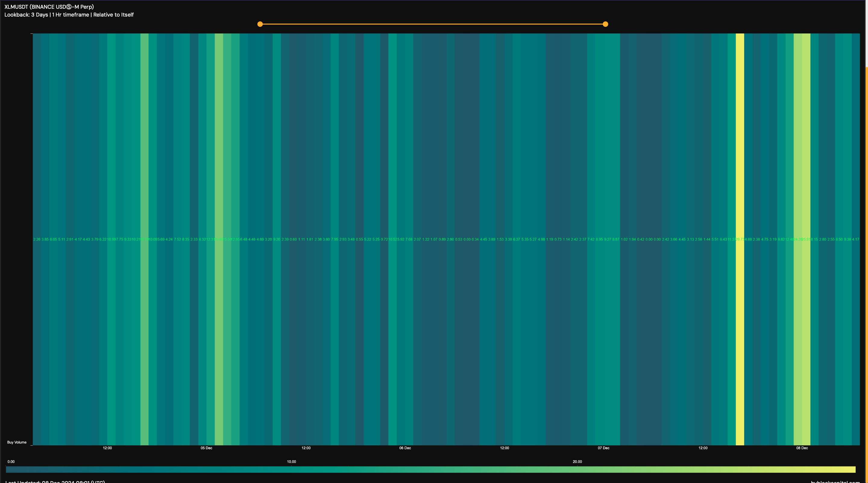Click the 10.09 heatmap value
868x483 pixels.
point(153,239)
